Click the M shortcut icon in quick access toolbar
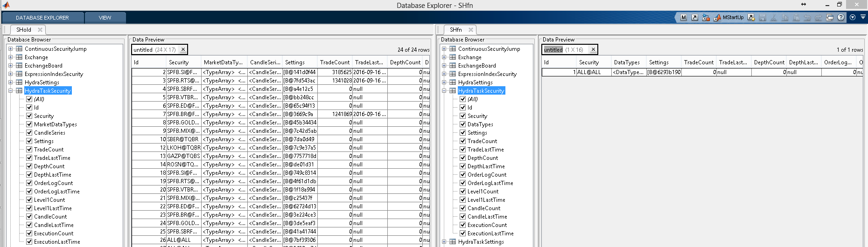This screenshot has width=868, height=247. (x=683, y=17)
